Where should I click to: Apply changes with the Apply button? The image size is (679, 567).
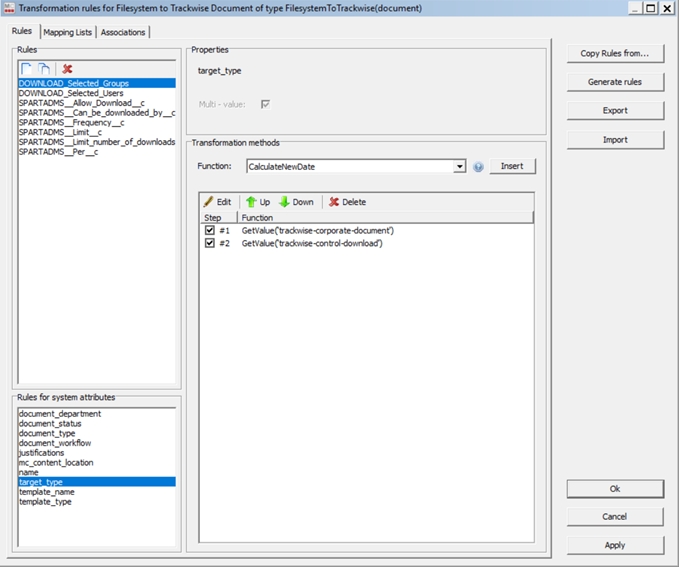coord(614,545)
